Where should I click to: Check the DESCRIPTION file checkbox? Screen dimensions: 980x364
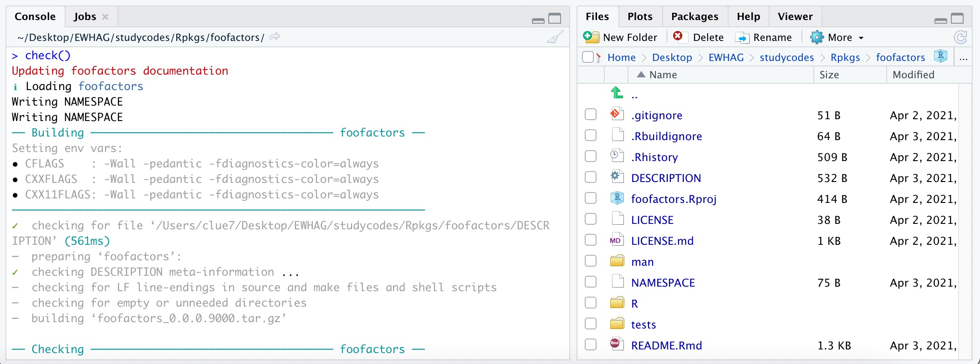tap(591, 177)
